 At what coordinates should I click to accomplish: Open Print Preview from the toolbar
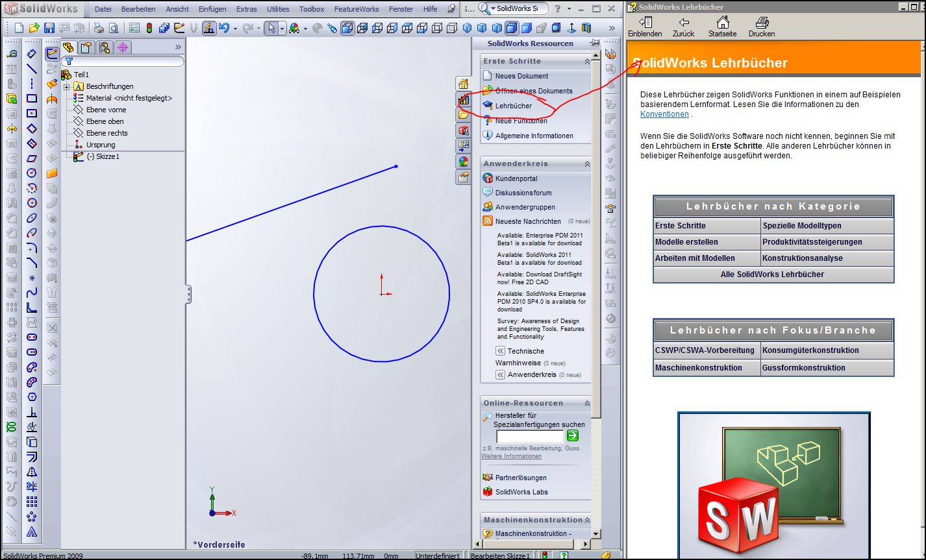click(x=114, y=28)
